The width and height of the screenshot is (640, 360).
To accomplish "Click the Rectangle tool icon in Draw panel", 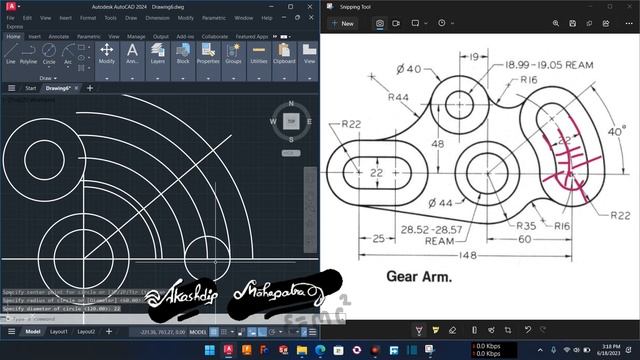I will (81, 47).
